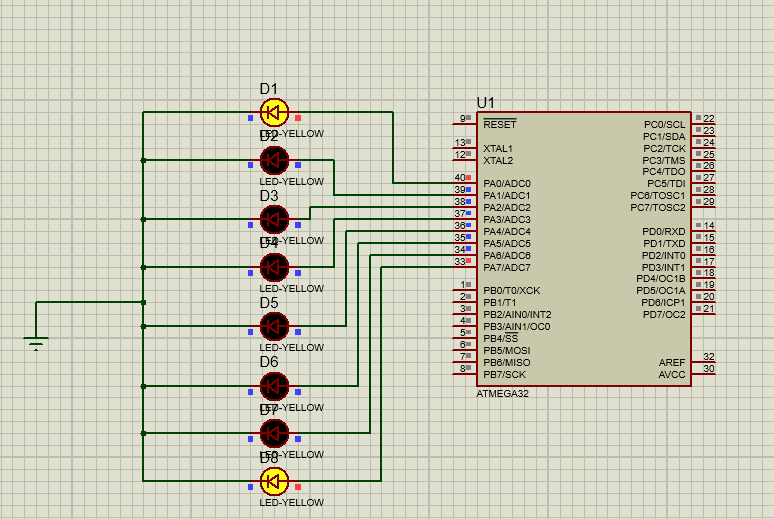Viewport: 774px width, 519px height.
Task: Click the PB4/SS pin label
Action: pos(501,338)
